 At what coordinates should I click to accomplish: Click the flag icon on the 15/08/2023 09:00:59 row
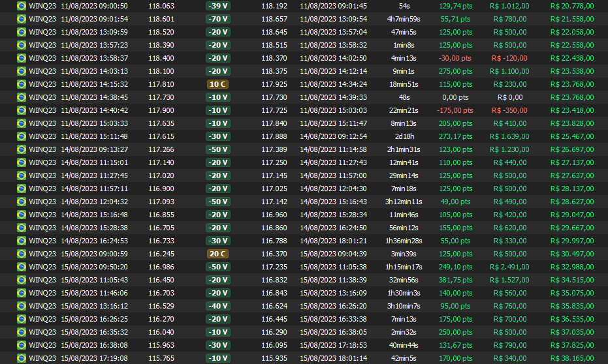pyautogui.click(x=22, y=254)
